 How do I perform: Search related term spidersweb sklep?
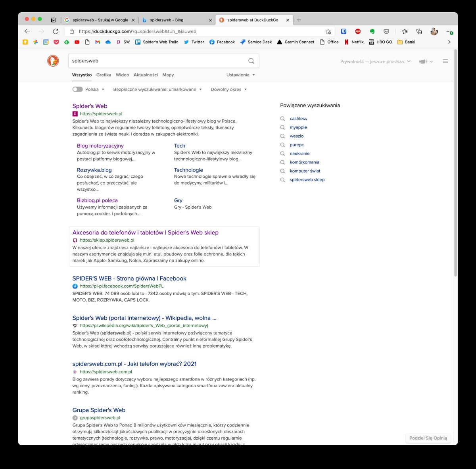pyautogui.click(x=307, y=180)
